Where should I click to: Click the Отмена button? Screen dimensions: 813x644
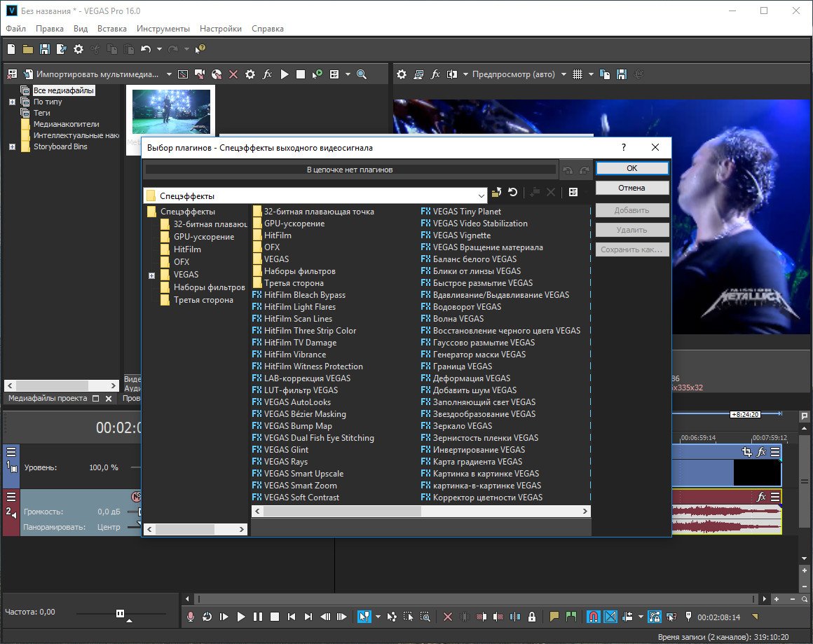pyautogui.click(x=631, y=188)
